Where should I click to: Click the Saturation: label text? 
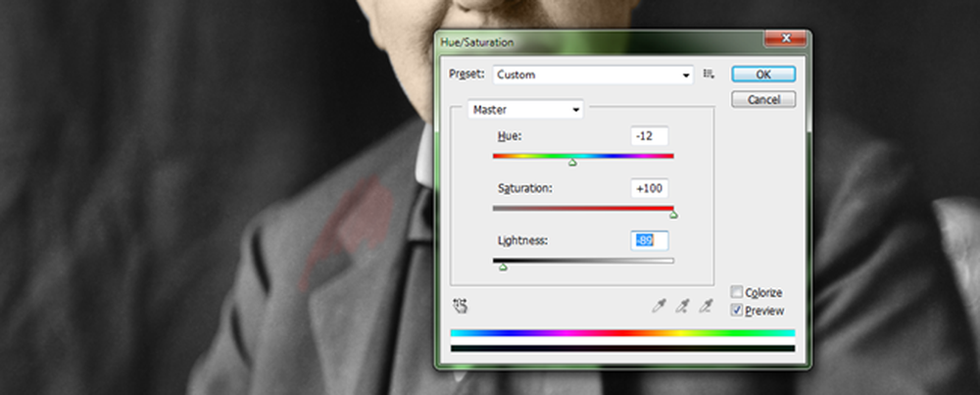525,188
